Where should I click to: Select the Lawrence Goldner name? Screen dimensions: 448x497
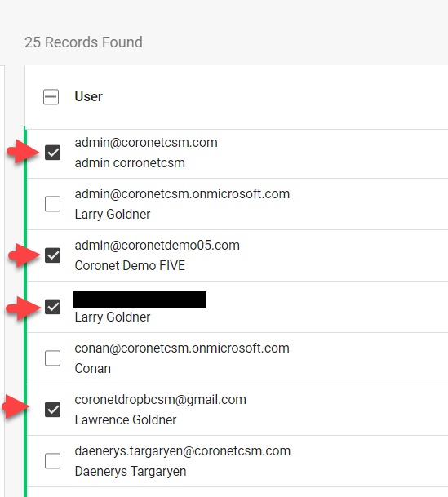126,420
